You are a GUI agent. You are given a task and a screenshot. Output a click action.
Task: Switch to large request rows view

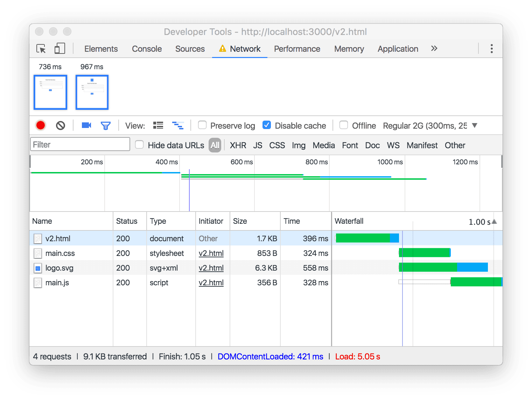pyautogui.click(x=158, y=125)
